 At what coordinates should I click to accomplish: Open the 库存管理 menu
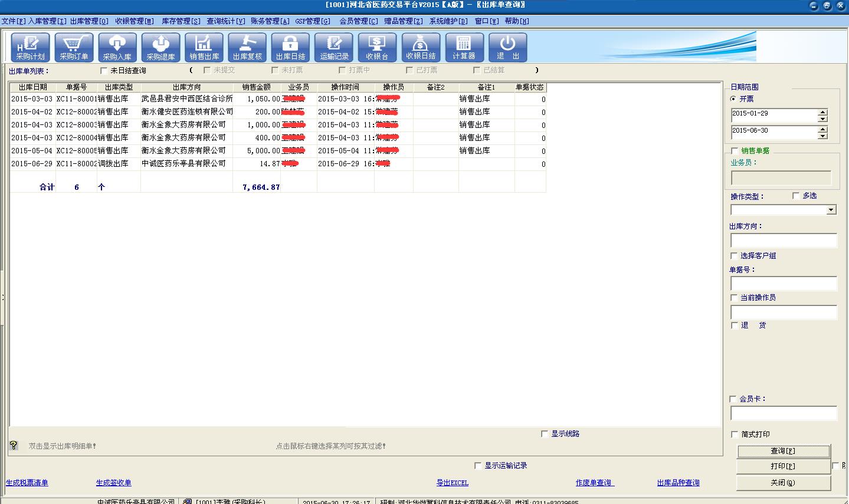pos(181,21)
